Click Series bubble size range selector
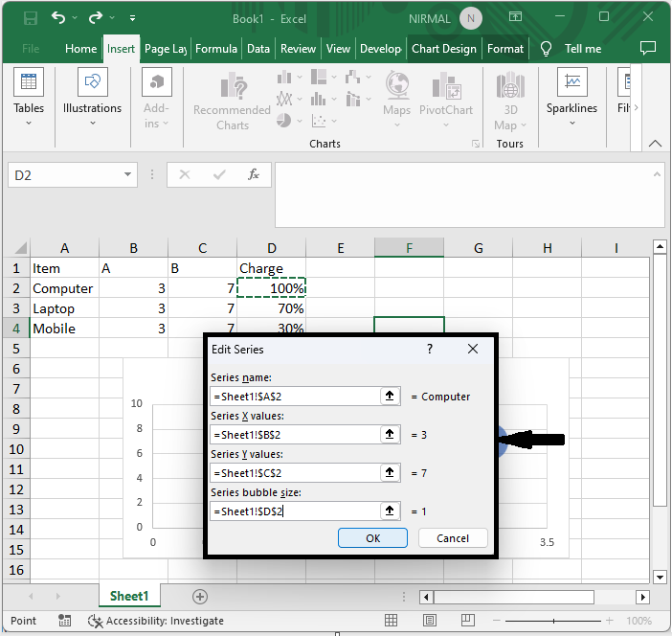The image size is (672, 636). click(390, 511)
